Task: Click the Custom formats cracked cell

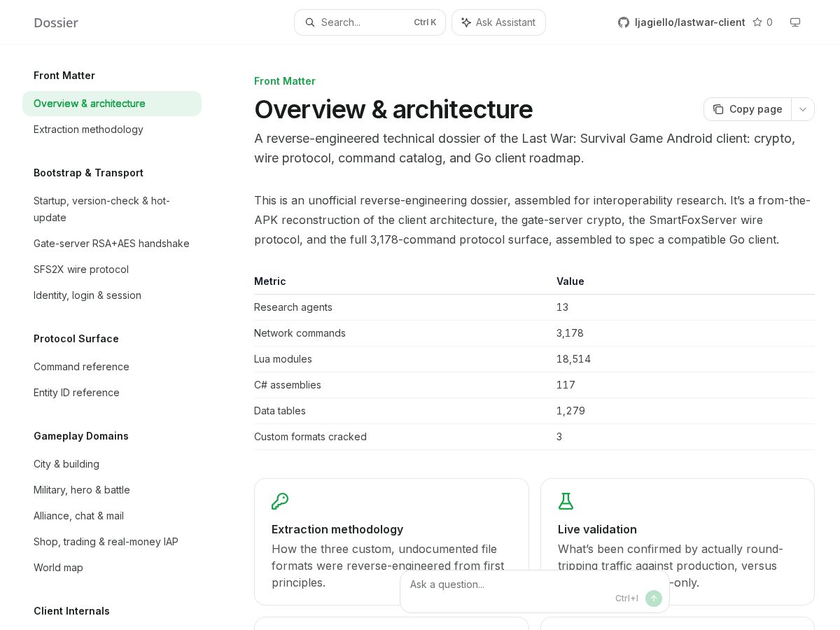Action: (310, 437)
